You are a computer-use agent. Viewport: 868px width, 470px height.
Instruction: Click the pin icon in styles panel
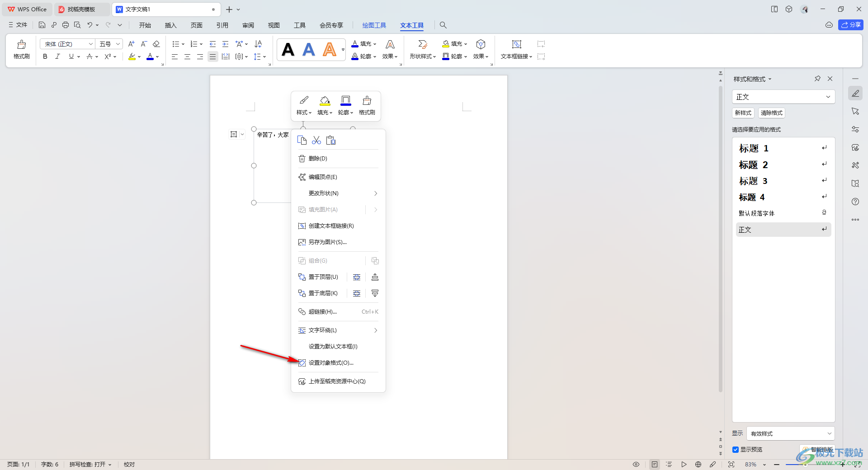[817, 79]
